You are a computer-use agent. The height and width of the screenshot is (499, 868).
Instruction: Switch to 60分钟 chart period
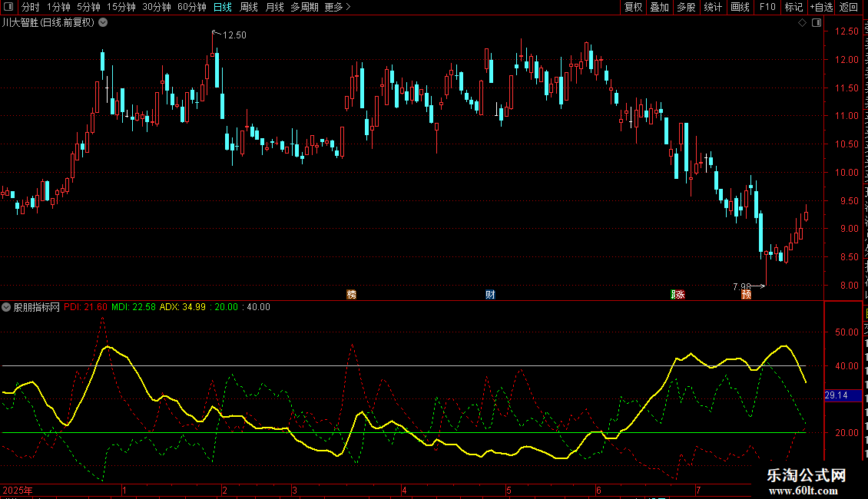pyautogui.click(x=192, y=7)
